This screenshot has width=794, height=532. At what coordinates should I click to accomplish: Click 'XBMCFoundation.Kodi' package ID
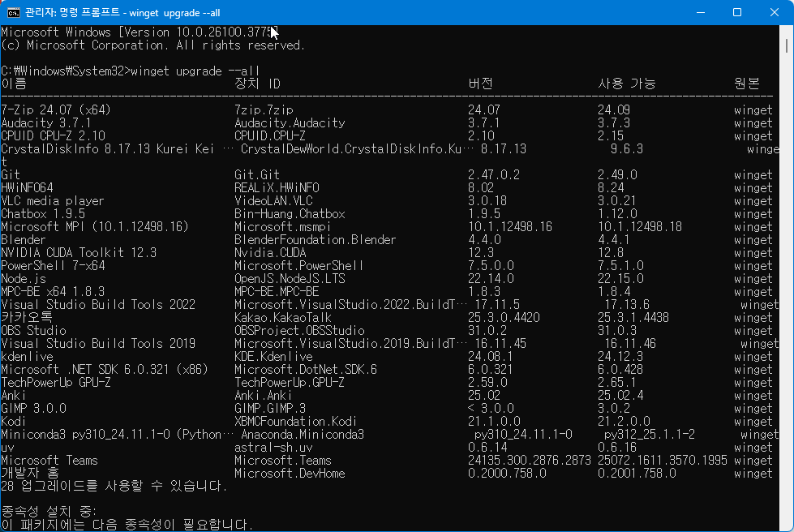295,422
